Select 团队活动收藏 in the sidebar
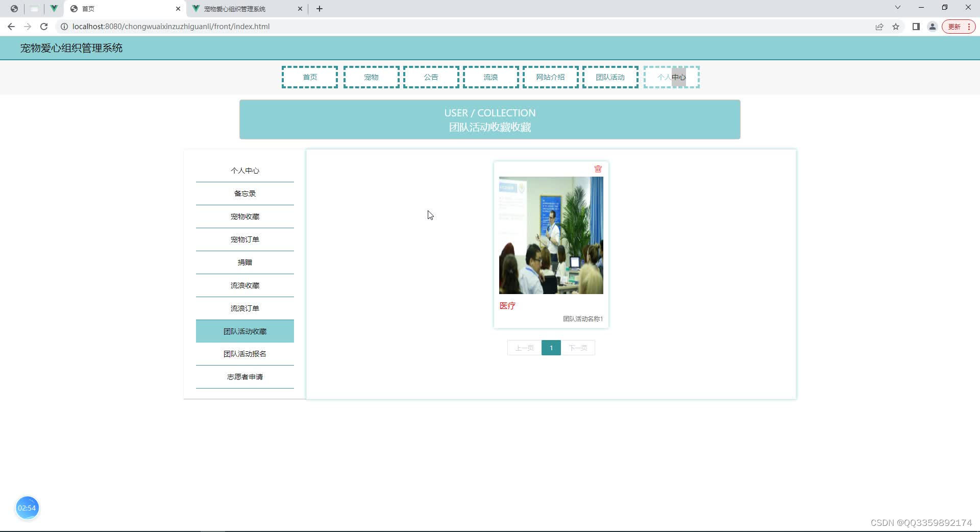The width and height of the screenshot is (980, 532). pyautogui.click(x=245, y=331)
